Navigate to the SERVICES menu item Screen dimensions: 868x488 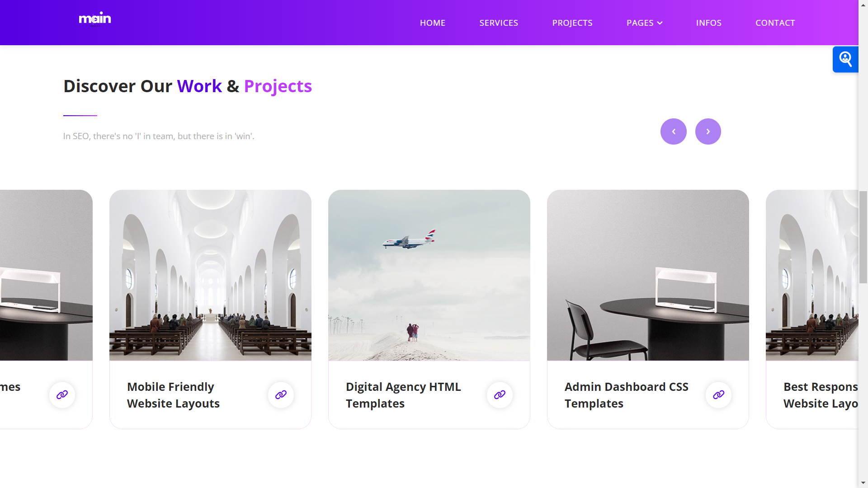click(x=498, y=22)
